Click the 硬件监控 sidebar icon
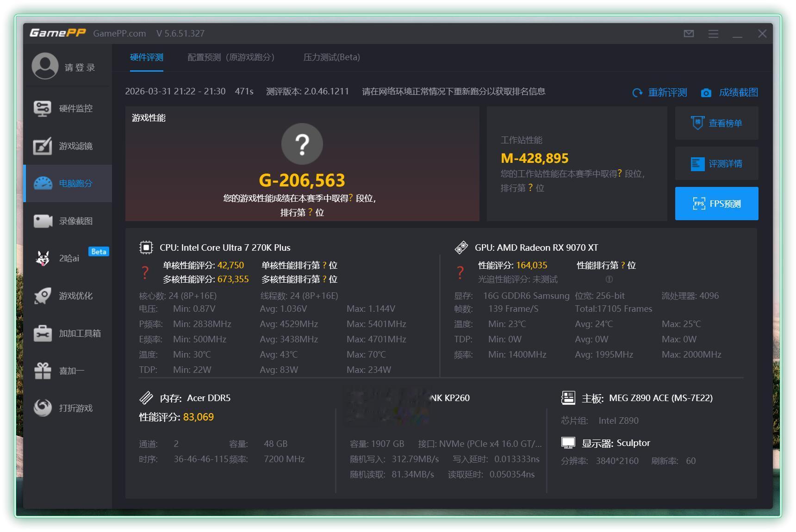796x532 pixels. click(x=43, y=109)
